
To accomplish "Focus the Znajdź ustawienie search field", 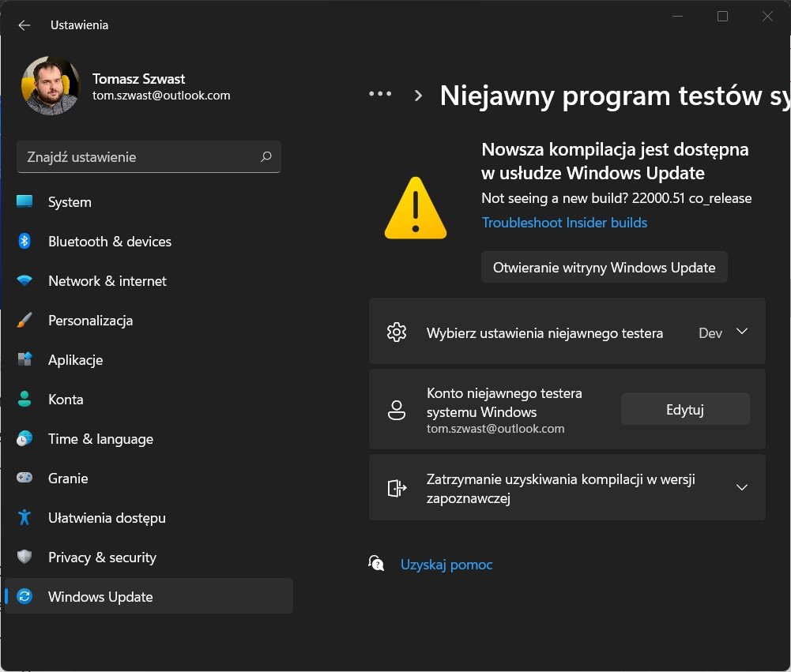I will (x=149, y=157).
